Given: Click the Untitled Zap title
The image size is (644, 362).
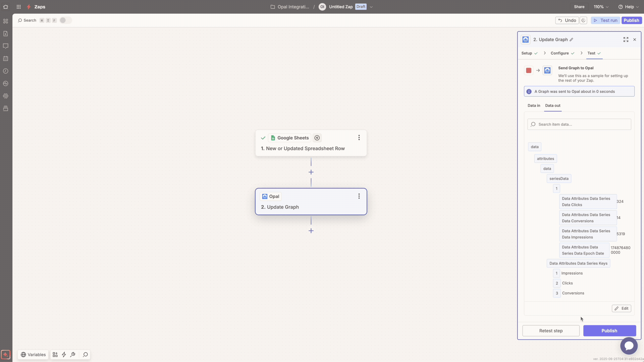Looking at the screenshot, I should click(x=341, y=7).
